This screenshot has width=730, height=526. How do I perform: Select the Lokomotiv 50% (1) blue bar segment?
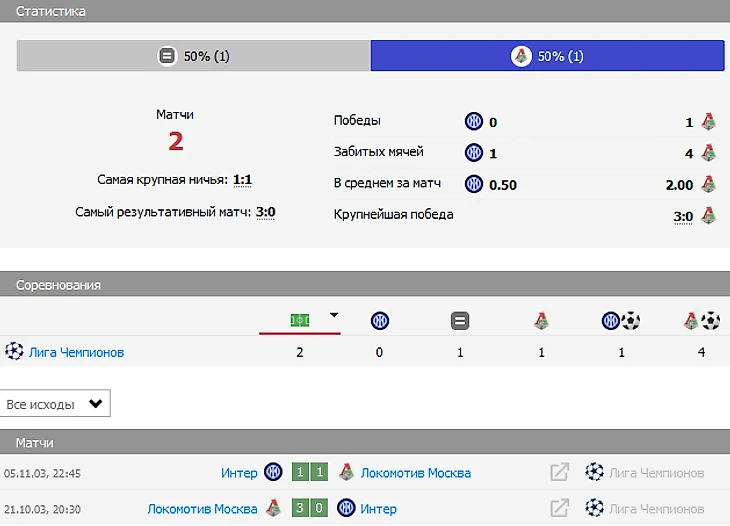click(x=547, y=56)
